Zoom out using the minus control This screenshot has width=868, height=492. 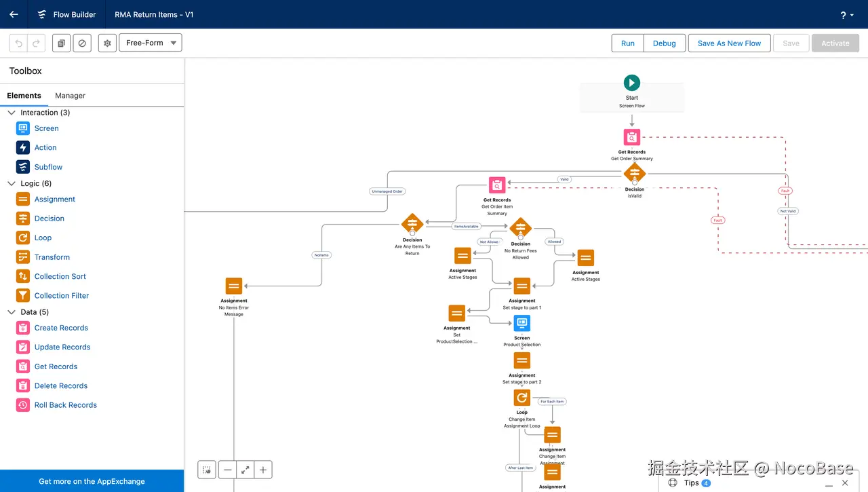227,469
